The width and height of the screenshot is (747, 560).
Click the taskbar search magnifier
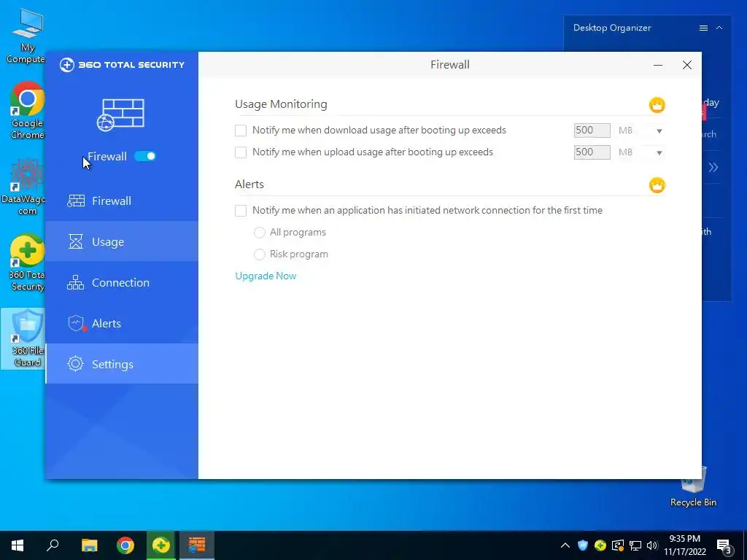click(53, 545)
